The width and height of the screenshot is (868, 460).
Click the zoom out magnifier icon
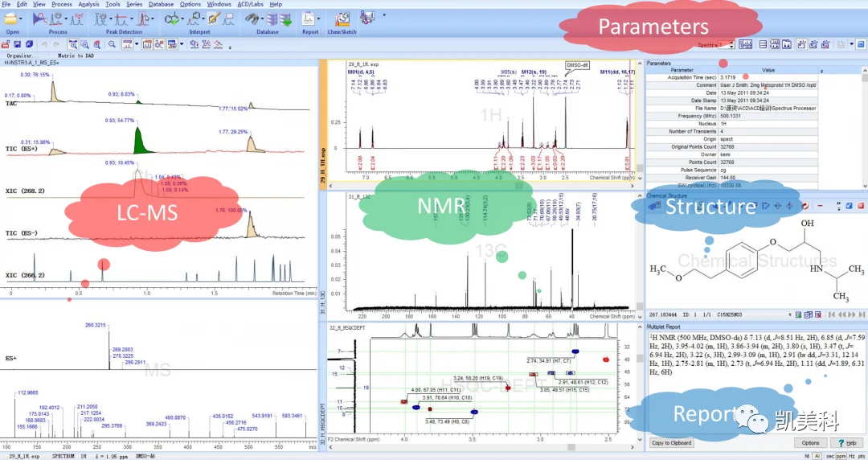pos(112,44)
